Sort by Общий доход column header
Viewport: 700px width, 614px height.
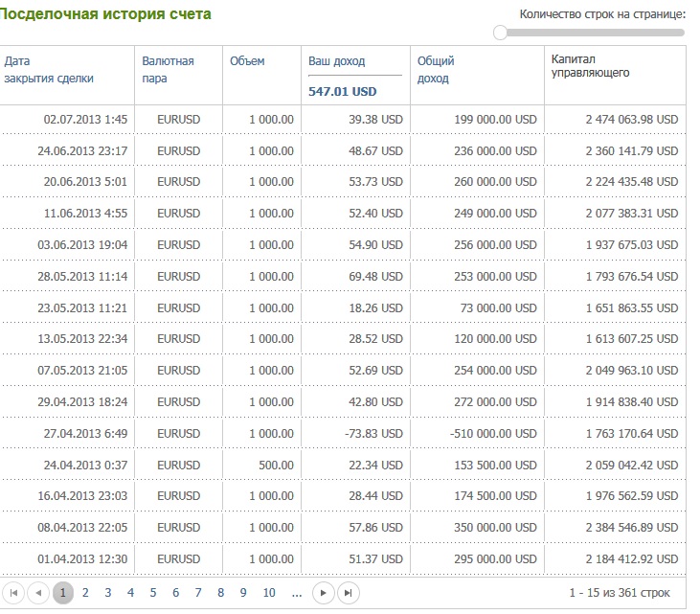click(436, 70)
